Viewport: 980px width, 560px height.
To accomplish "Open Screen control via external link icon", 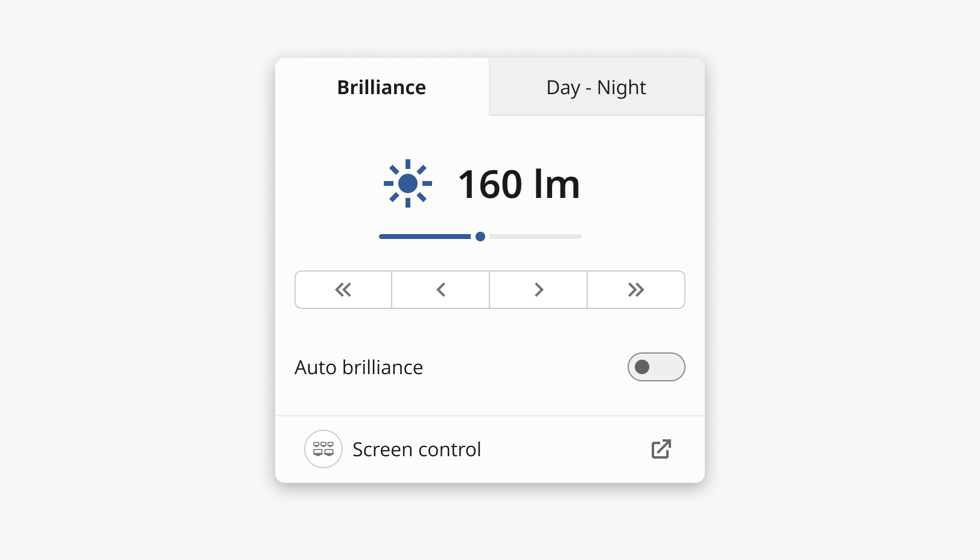I will click(661, 449).
